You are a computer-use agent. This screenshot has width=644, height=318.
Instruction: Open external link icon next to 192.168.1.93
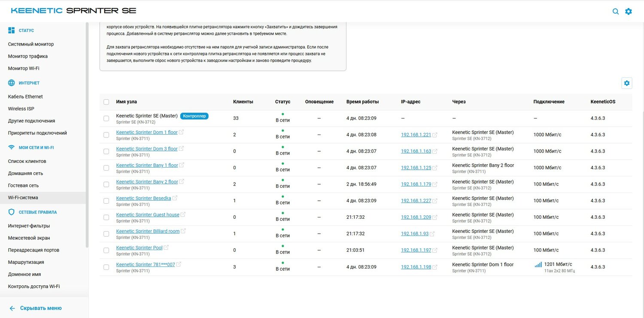pyautogui.click(x=432, y=234)
